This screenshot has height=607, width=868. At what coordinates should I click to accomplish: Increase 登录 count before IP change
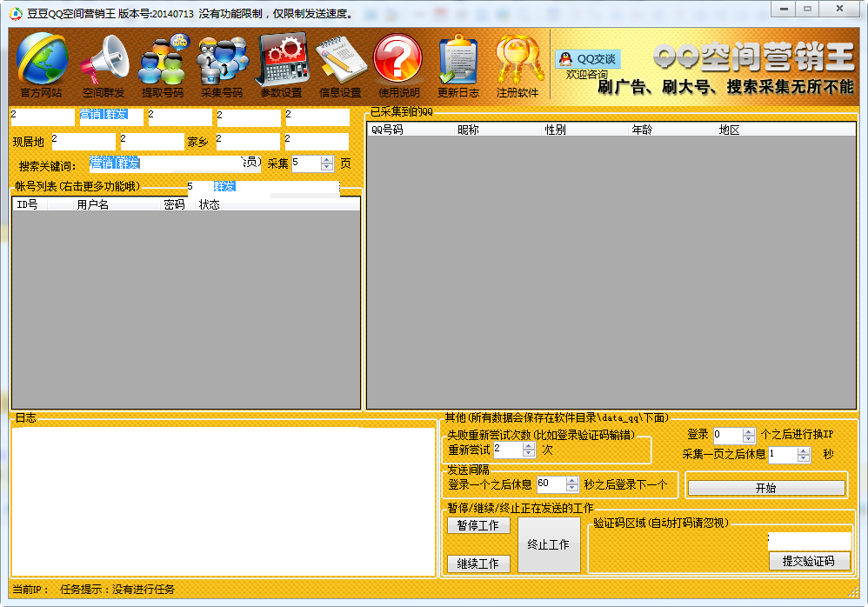coord(749,432)
